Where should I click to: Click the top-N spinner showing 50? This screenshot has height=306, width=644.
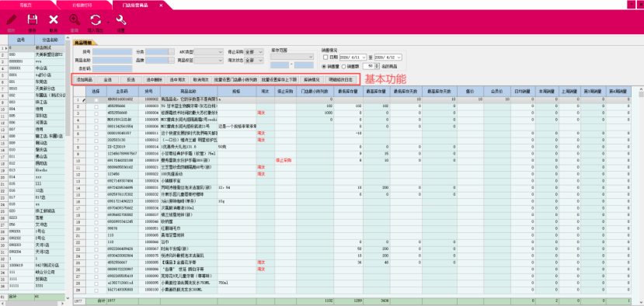[x=371, y=66]
